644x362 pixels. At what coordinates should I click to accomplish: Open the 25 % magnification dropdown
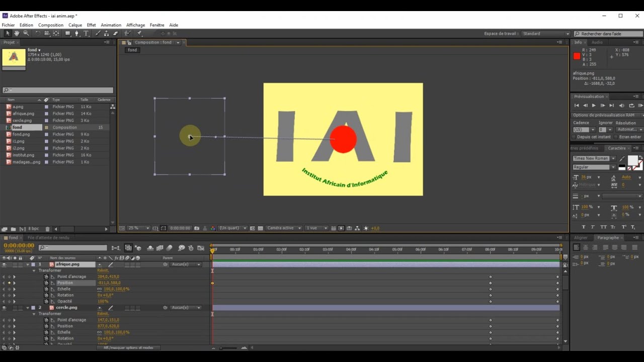(x=139, y=228)
